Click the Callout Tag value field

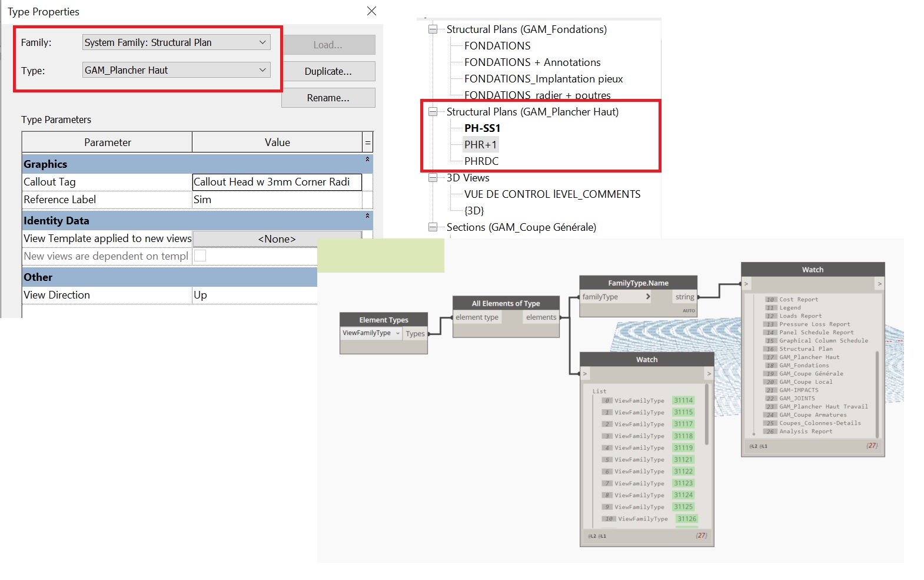click(277, 182)
